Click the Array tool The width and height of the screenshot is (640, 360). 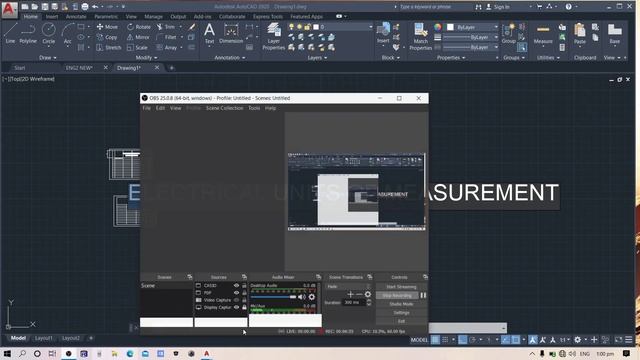pos(167,47)
